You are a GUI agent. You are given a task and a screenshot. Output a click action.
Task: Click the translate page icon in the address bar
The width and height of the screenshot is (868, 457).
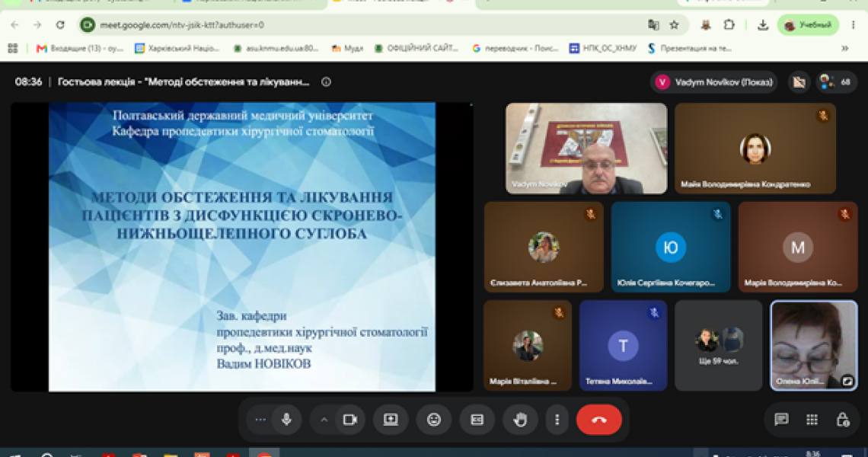[653, 25]
